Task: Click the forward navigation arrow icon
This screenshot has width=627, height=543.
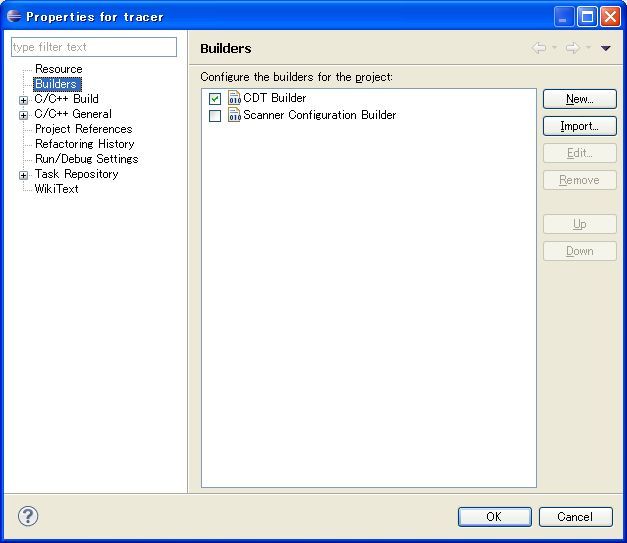Action: (573, 48)
